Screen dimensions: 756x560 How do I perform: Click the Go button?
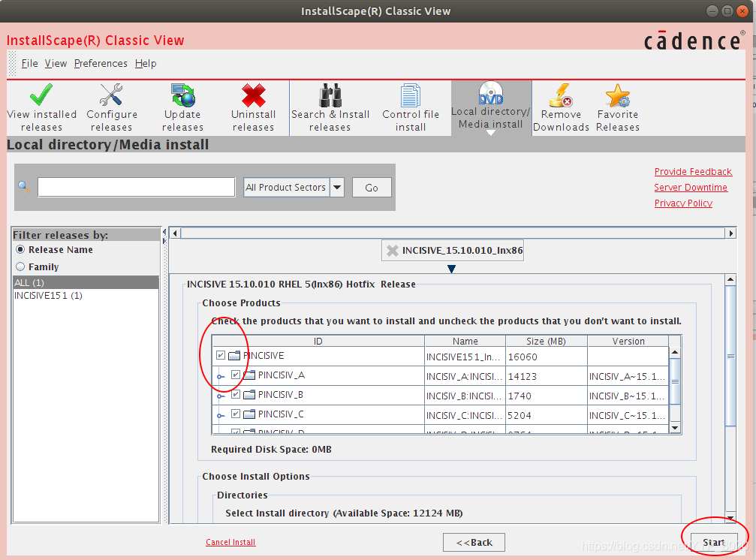(372, 188)
